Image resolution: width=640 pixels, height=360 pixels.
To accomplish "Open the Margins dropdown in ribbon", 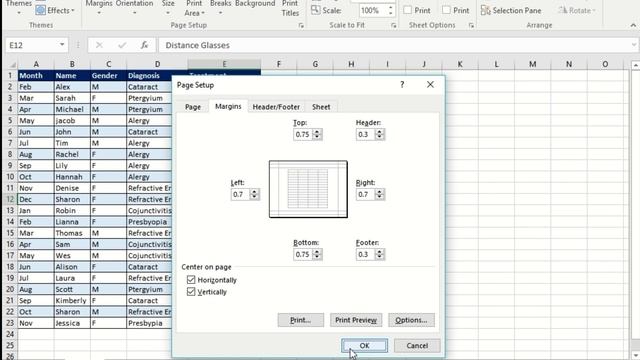I will coord(99,7).
